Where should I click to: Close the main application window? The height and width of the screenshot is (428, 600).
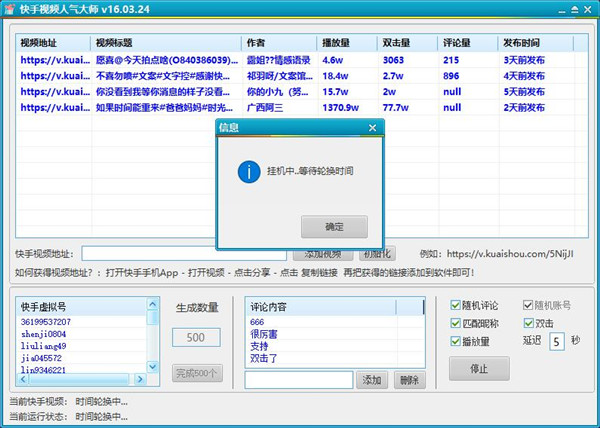point(588,9)
